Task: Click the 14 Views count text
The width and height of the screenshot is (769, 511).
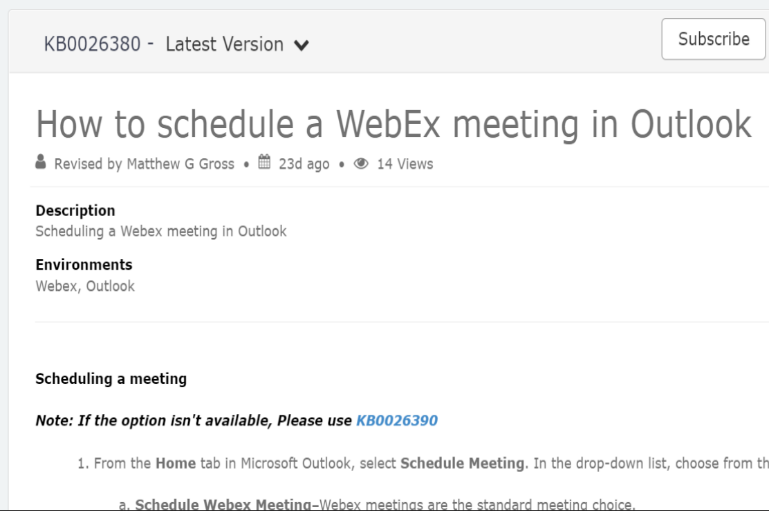Action: tap(405, 164)
